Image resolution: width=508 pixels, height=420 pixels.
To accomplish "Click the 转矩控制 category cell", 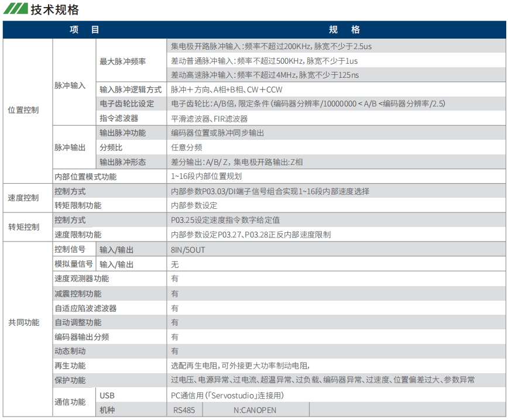I will [x=23, y=227].
